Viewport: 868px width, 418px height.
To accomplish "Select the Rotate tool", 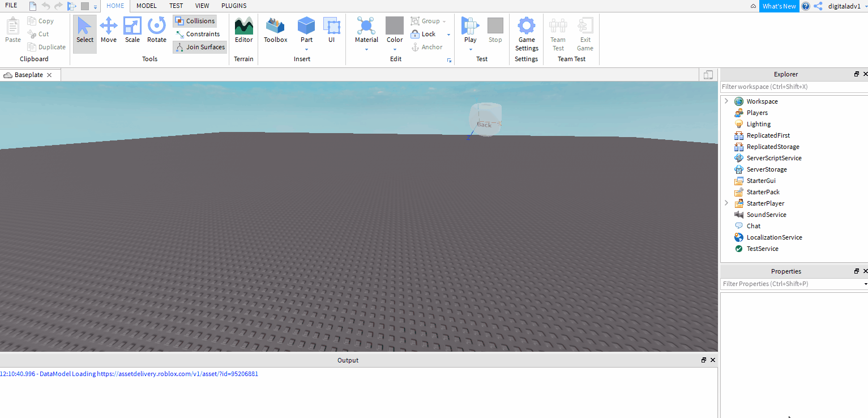I will pos(156,31).
